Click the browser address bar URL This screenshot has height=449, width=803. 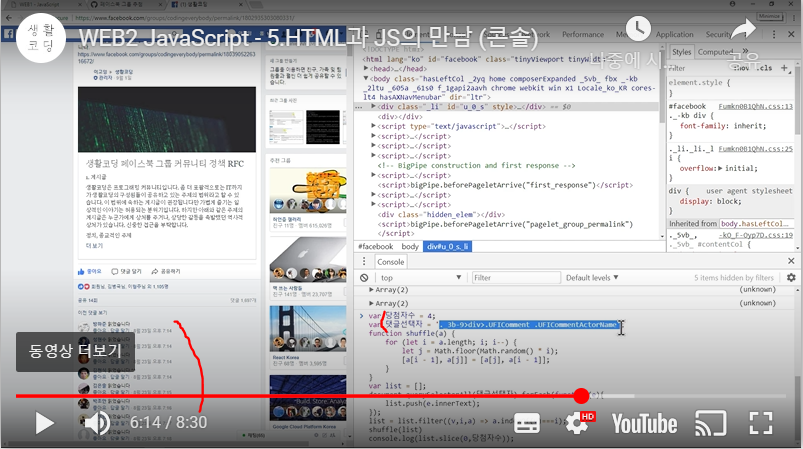click(x=184, y=18)
